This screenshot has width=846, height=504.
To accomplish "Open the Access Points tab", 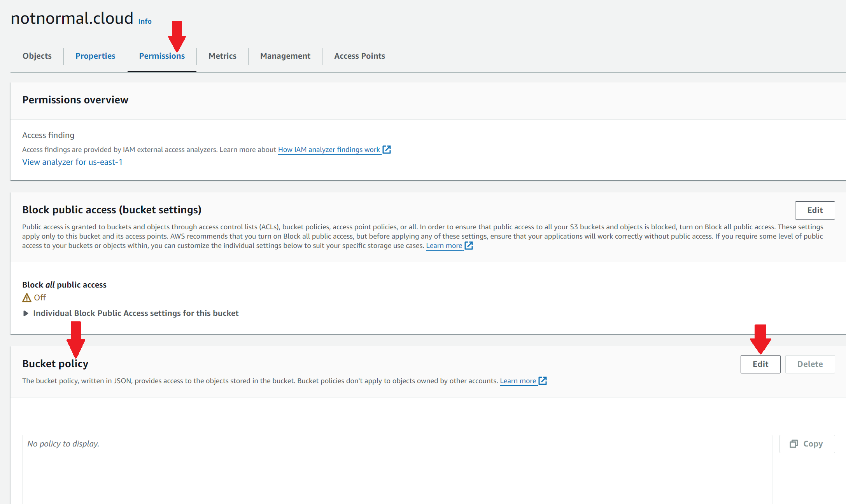I will [x=359, y=56].
